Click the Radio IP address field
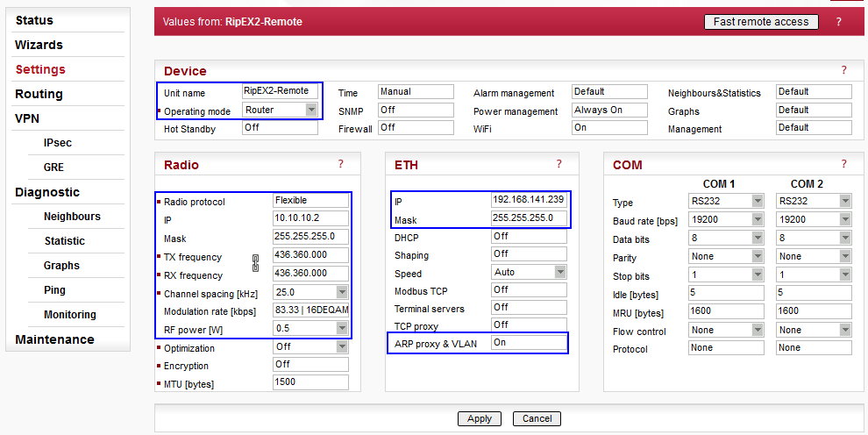This screenshot has width=868, height=435. [x=311, y=218]
